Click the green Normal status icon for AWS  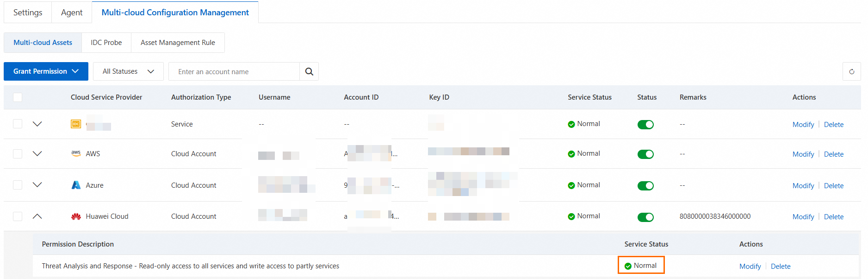point(571,154)
